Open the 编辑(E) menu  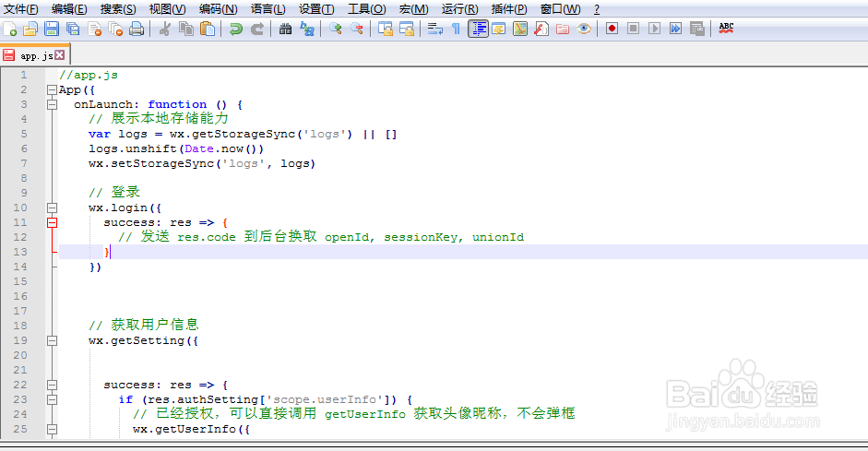(x=69, y=9)
